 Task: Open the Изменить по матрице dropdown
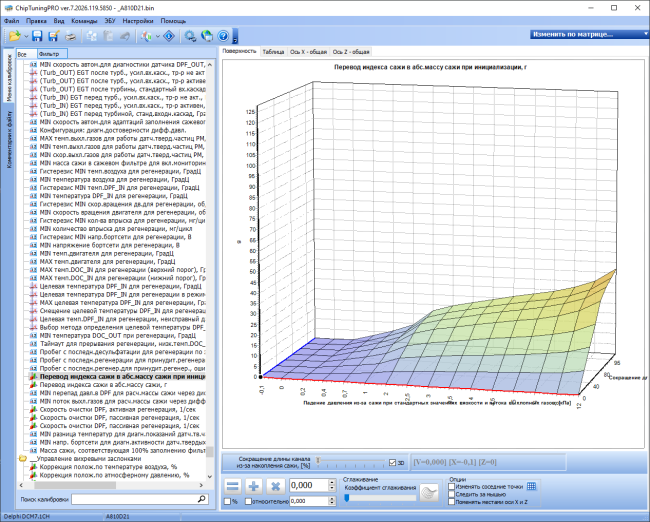(589, 34)
